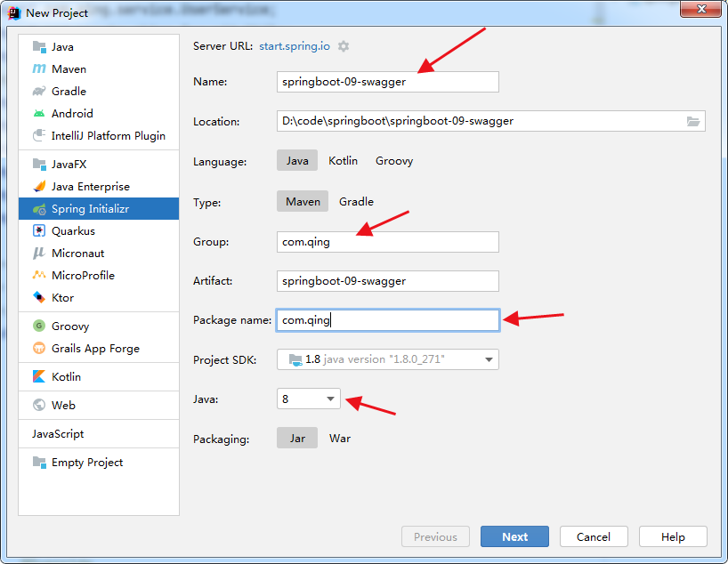The height and width of the screenshot is (564, 728).
Task: Click the JavaFX folder icon
Action: 39,164
